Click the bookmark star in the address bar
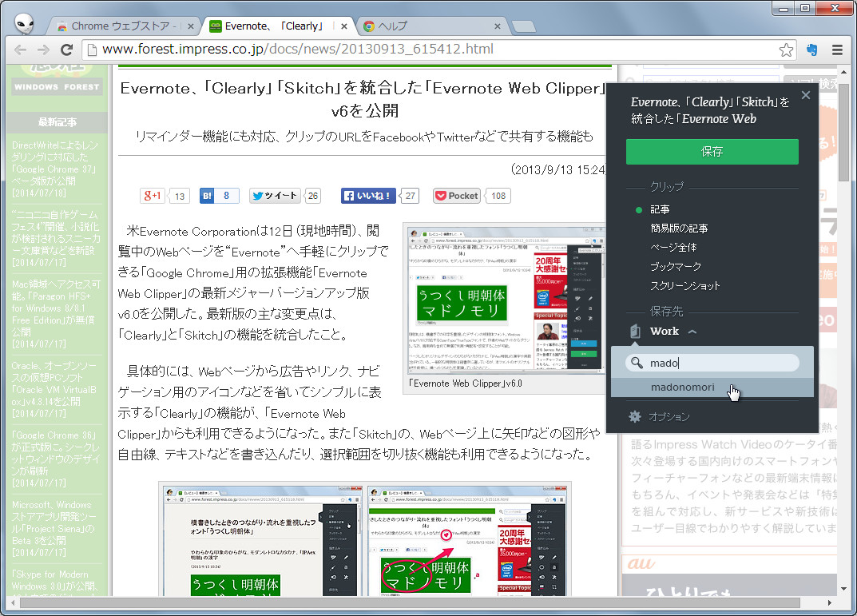The width and height of the screenshot is (857, 616). point(786,49)
